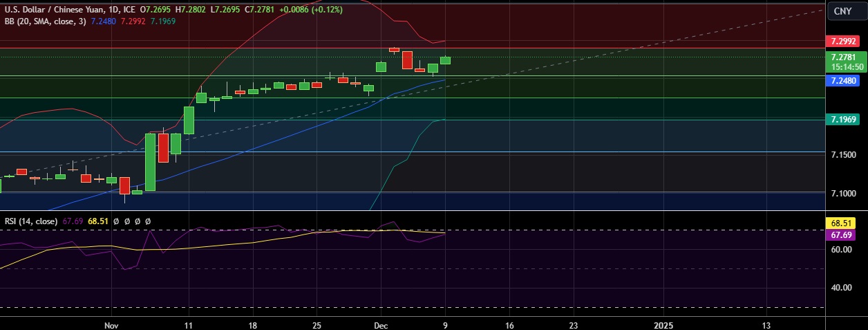
Task: Select the 1D interval label in legend
Action: pos(113,10)
